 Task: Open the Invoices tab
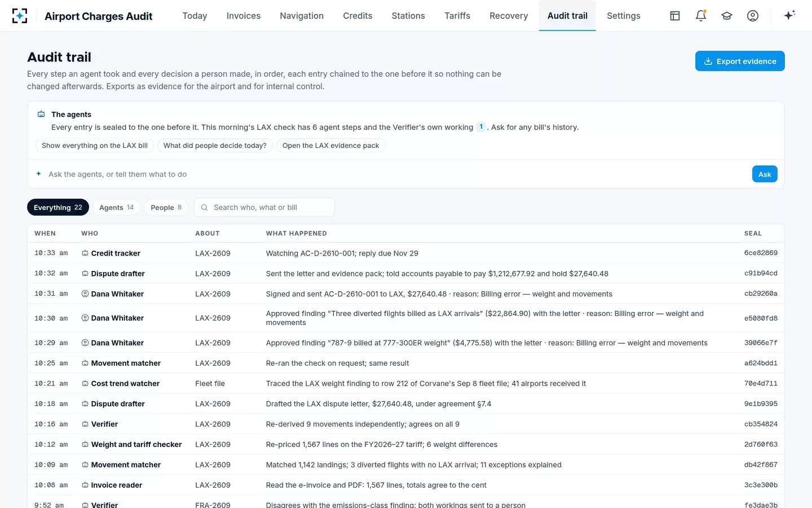[244, 16]
